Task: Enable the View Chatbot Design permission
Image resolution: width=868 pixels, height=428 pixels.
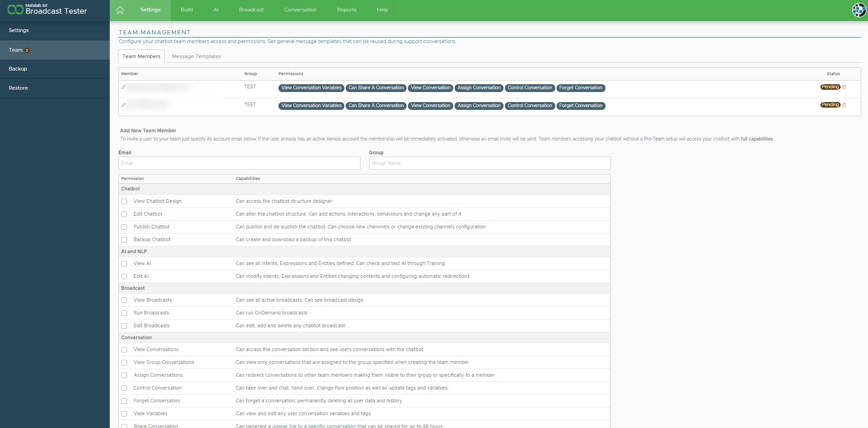Action: tap(124, 201)
